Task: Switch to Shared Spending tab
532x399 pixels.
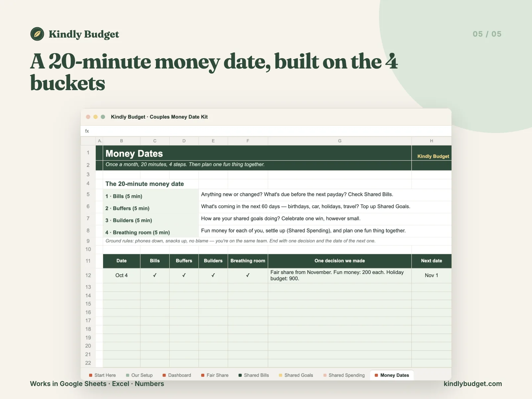Action: [344, 375]
